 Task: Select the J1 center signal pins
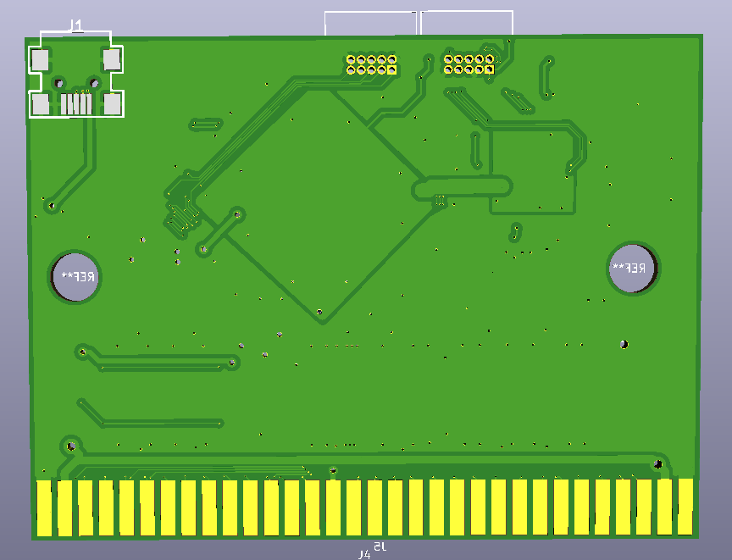click(76, 104)
